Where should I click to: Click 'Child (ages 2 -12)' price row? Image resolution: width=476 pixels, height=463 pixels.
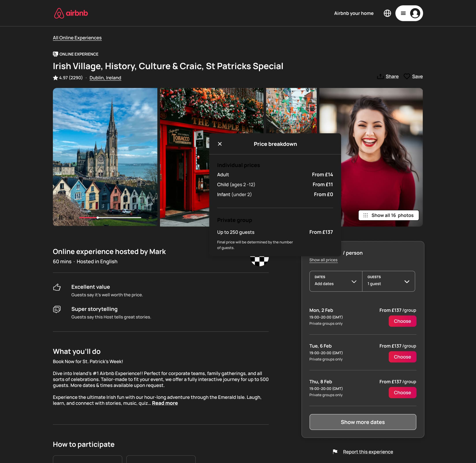(x=275, y=184)
